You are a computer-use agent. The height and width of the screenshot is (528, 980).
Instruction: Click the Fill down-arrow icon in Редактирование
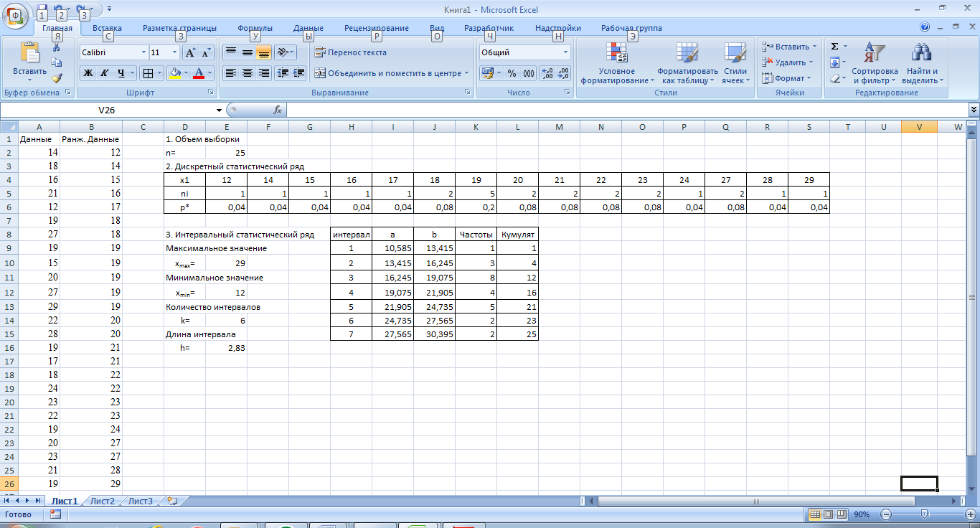[834, 62]
